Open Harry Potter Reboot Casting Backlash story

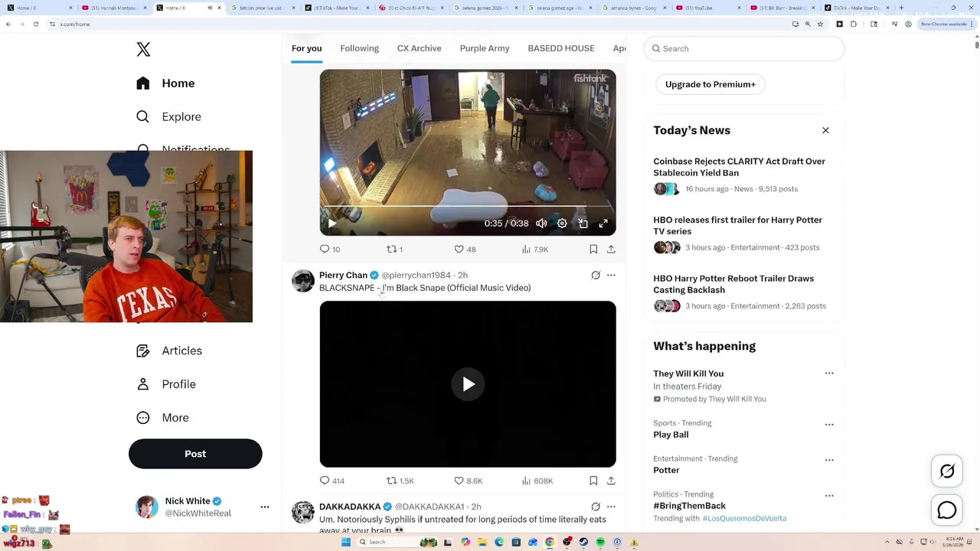[x=733, y=284]
